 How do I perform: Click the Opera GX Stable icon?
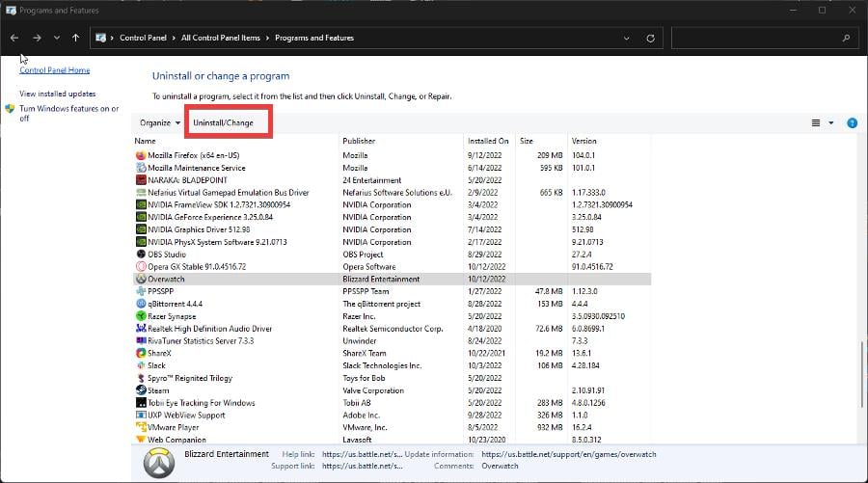coord(141,267)
